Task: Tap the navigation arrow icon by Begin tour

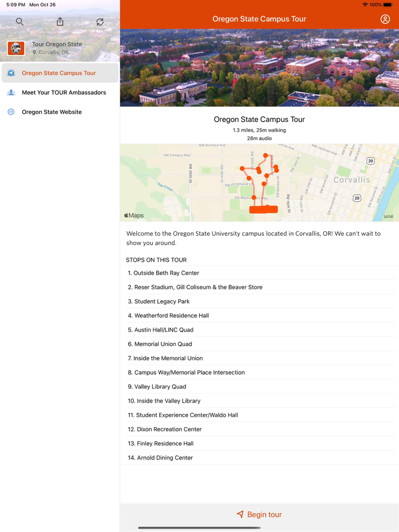Action: click(240, 514)
